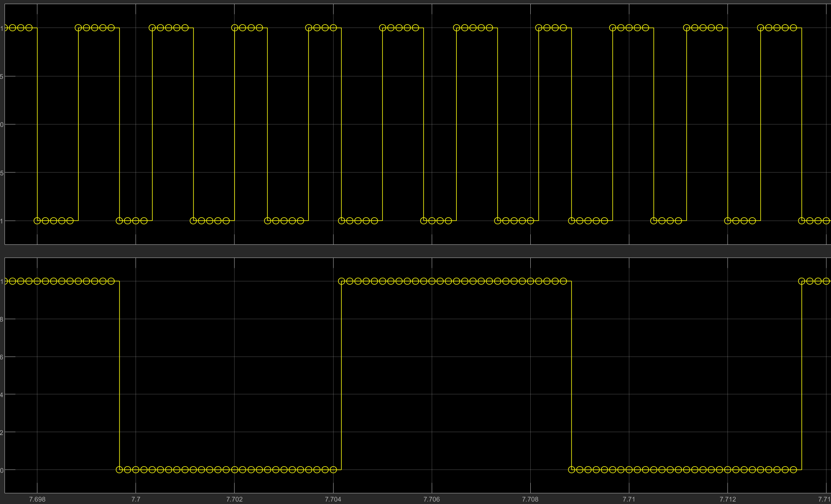Select first zero-level sample marker in lower plot
This screenshot has width=831, height=504.
(x=120, y=469)
